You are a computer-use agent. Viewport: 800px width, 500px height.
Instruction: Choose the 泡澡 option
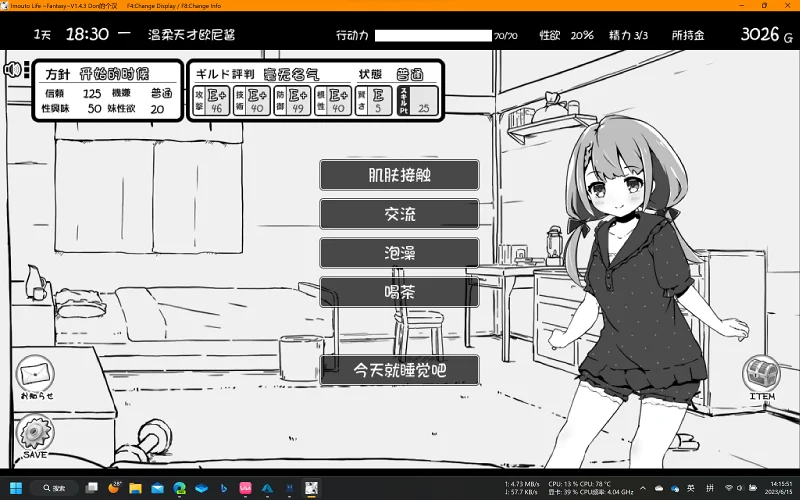click(399, 253)
